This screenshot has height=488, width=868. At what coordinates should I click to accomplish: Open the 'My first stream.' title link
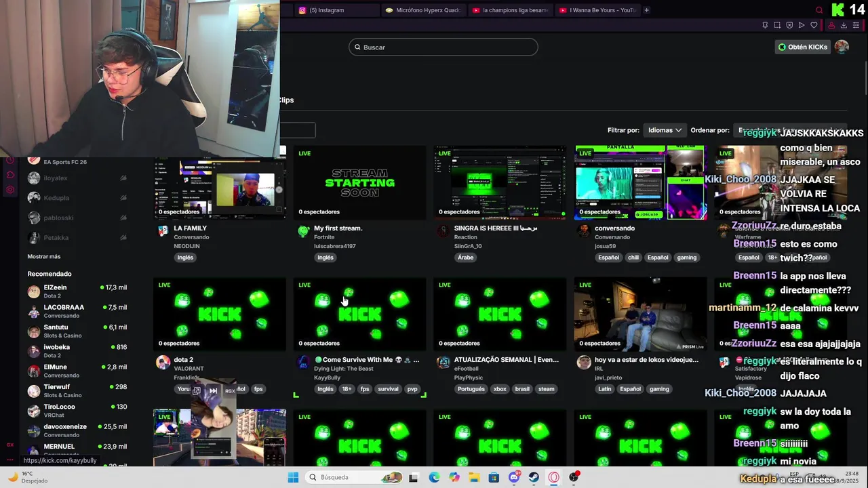tap(338, 228)
